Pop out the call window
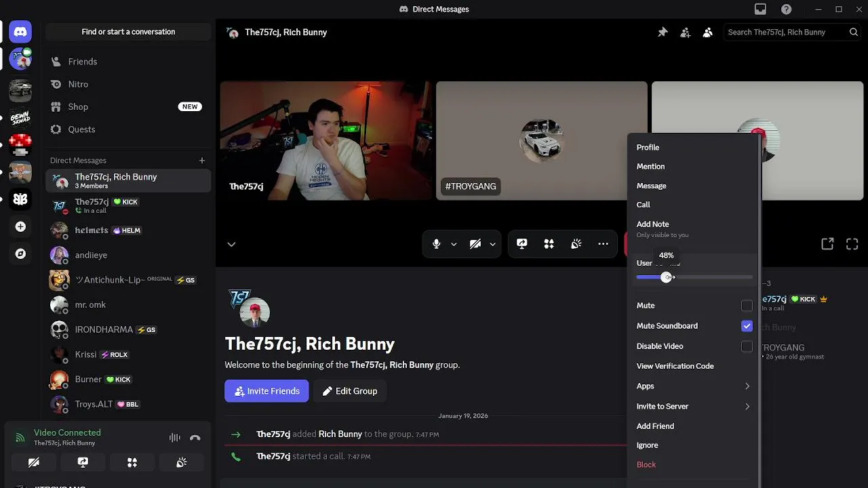This screenshot has height=488, width=868. (827, 244)
